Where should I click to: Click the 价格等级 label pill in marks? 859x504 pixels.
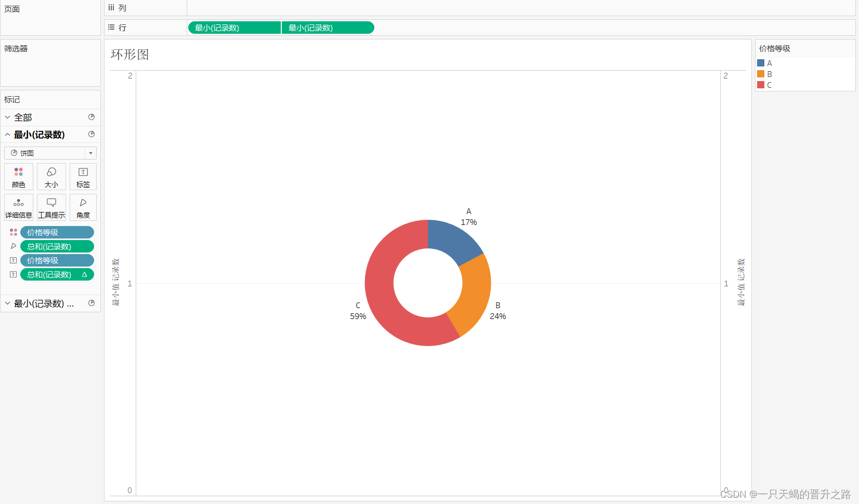[x=57, y=260]
